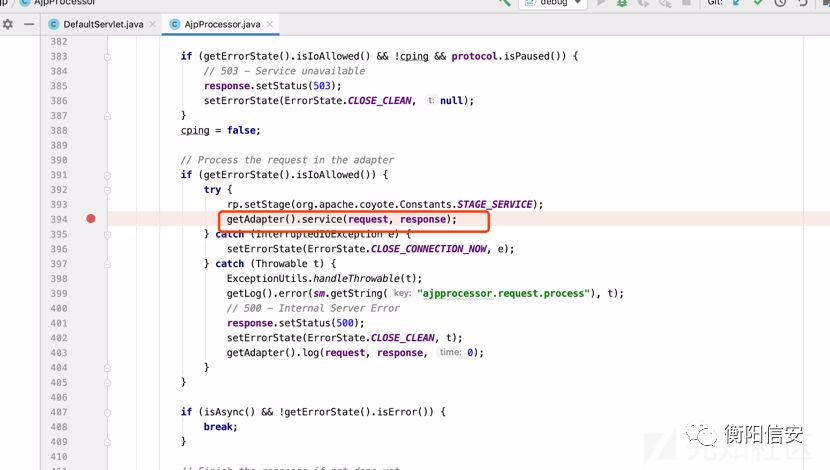Close the AjpProcessor.java tab

270,24
